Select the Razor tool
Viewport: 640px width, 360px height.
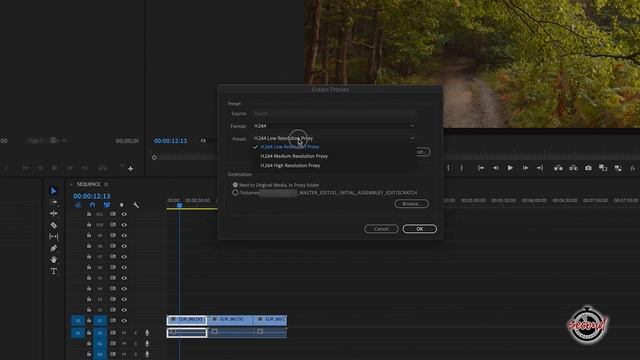tap(53, 225)
